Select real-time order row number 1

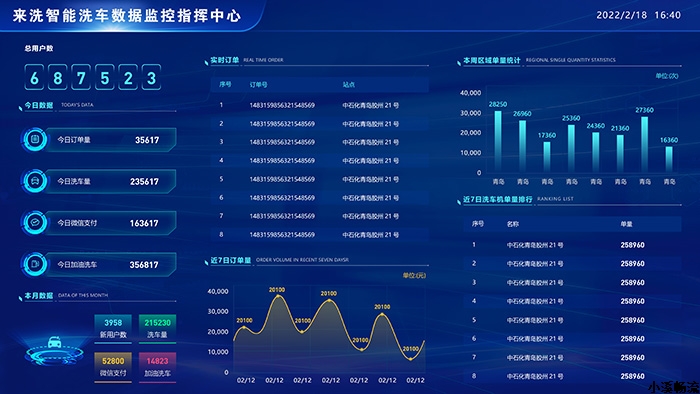(x=319, y=105)
